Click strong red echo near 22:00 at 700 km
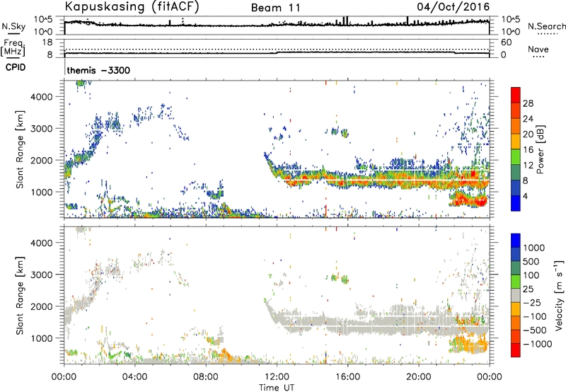The image size is (566, 392). click(468, 200)
